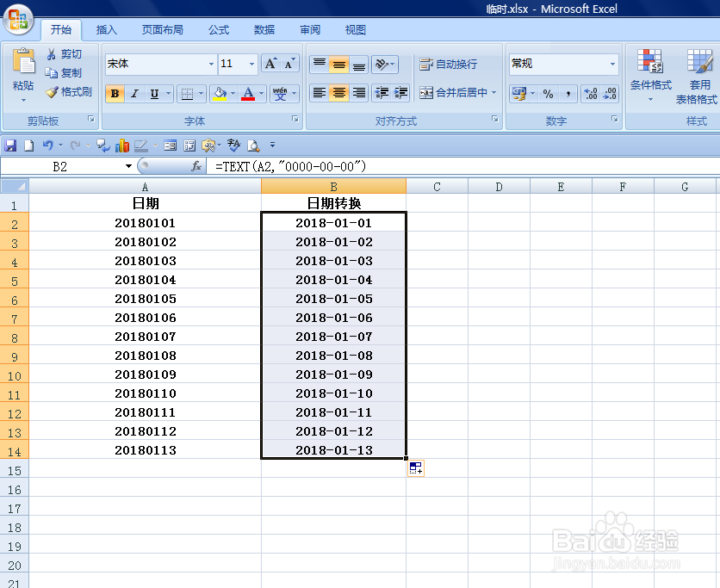Click the Format Painter brush
This screenshot has height=588, width=720.
click(x=52, y=92)
